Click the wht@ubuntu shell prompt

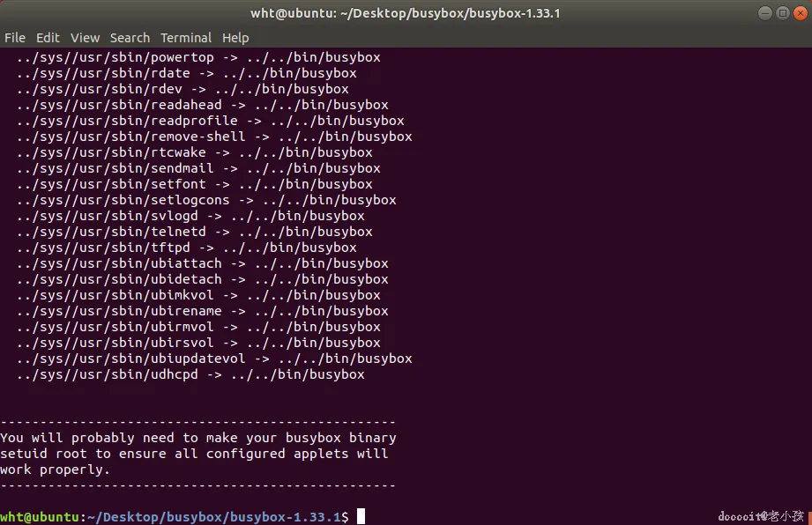tap(175, 517)
